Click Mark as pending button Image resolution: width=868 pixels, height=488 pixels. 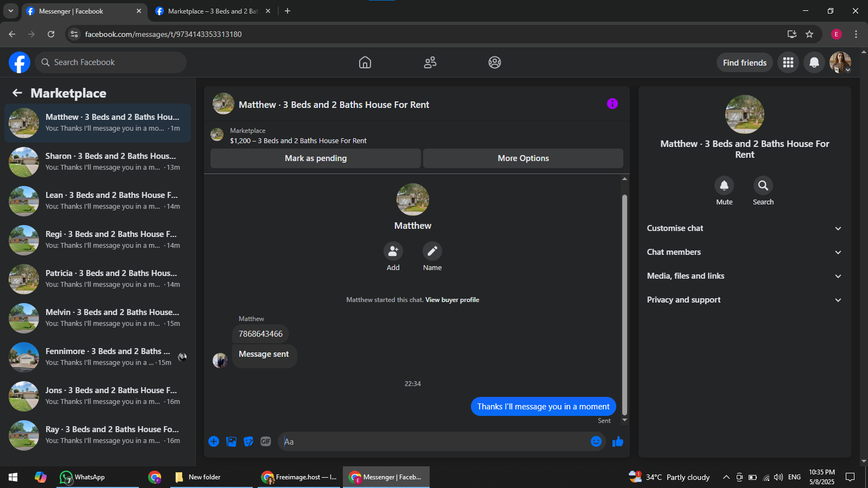316,158
